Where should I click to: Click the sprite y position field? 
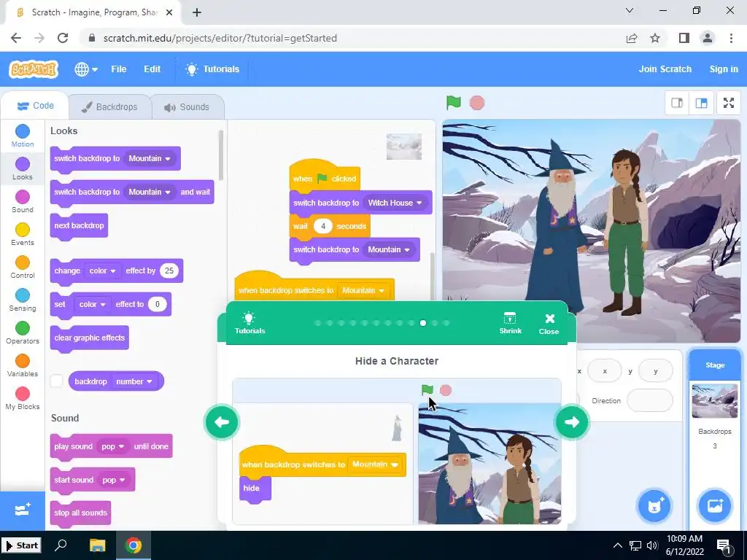click(656, 371)
